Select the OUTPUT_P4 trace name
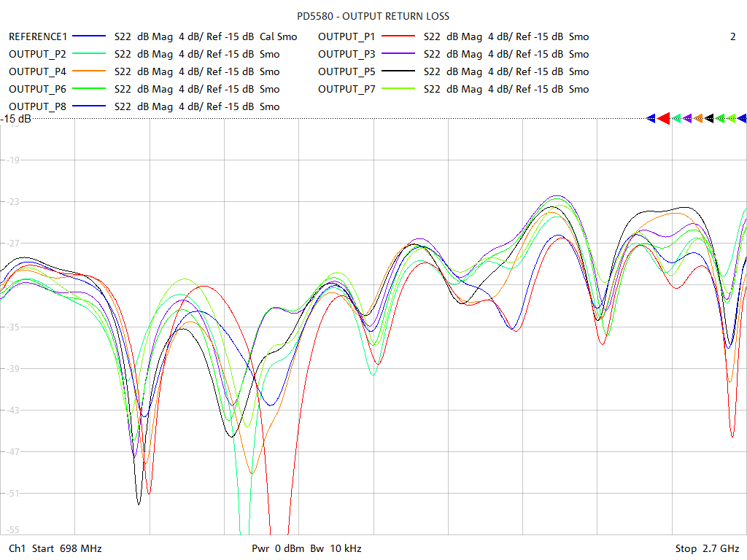 (38, 72)
